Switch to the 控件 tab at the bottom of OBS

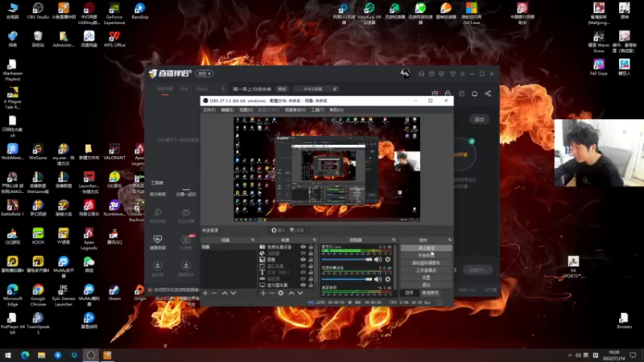(x=409, y=293)
